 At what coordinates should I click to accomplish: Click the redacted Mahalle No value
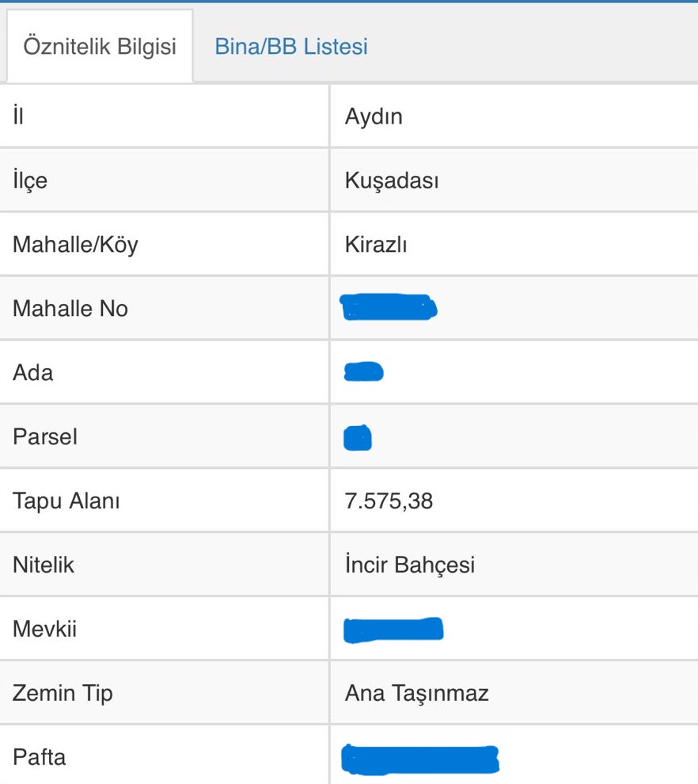[x=389, y=307]
